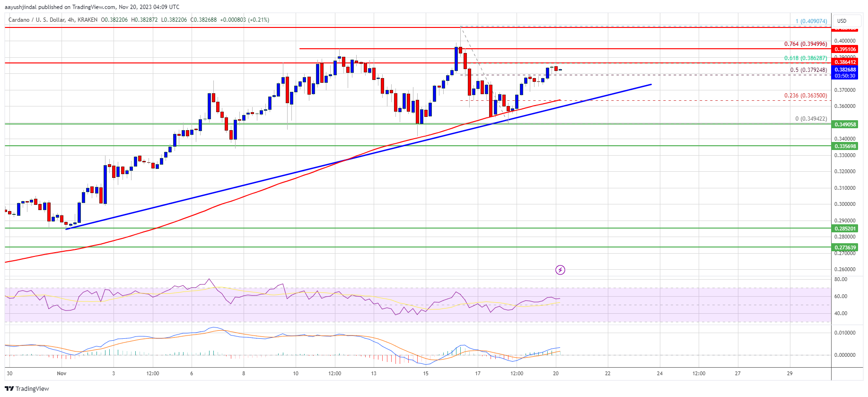
Task: Select the 0.764 (0.394996) Fibonacci label
Action: point(806,44)
